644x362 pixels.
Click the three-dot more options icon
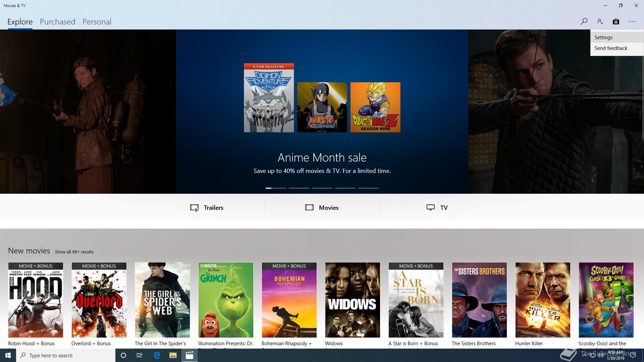pos(632,21)
